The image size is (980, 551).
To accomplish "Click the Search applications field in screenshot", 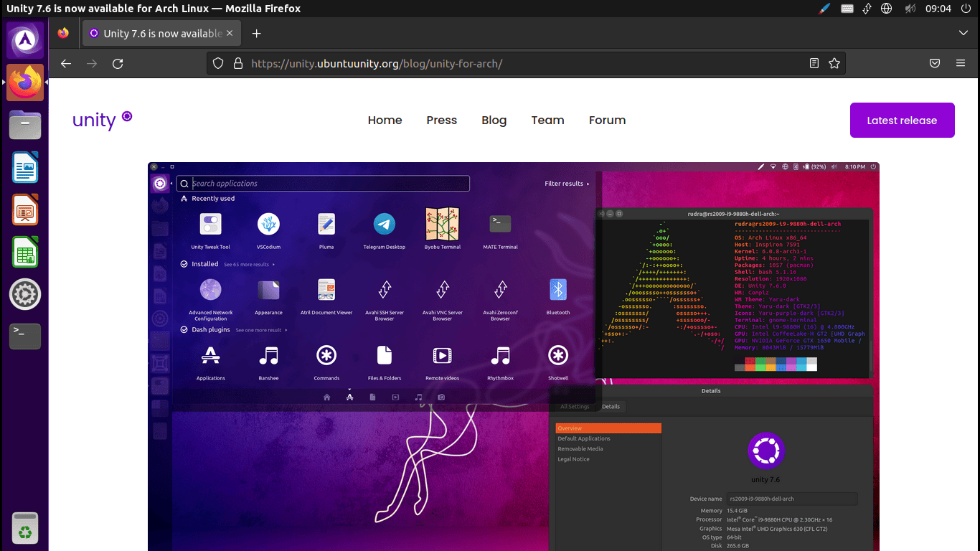I will 324,184.
